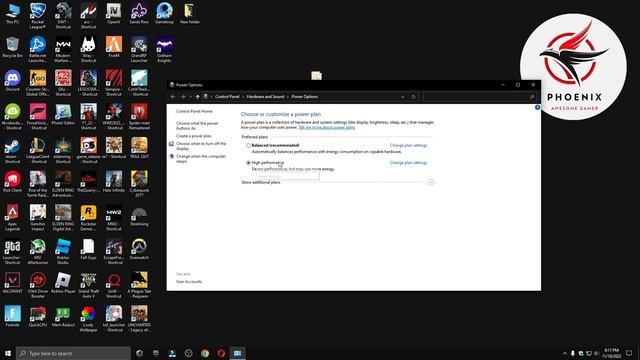Open Battle.net Launcher desktop shortcut
This screenshot has width=640, height=360.
pyautogui.click(x=38, y=49)
